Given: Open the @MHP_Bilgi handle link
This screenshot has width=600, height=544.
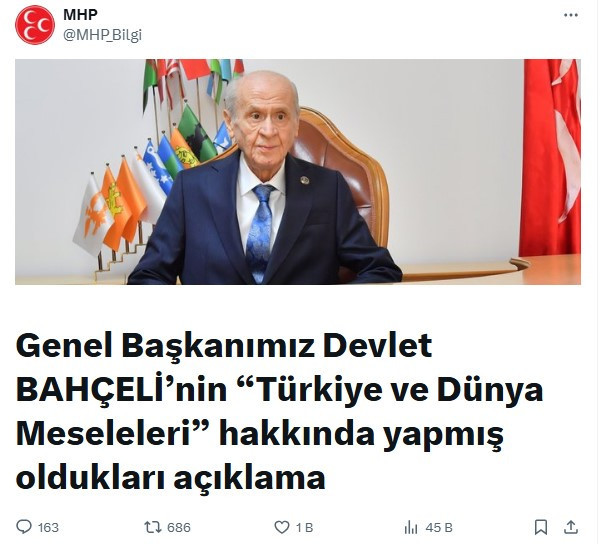Looking at the screenshot, I should click(x=102, y=35).
